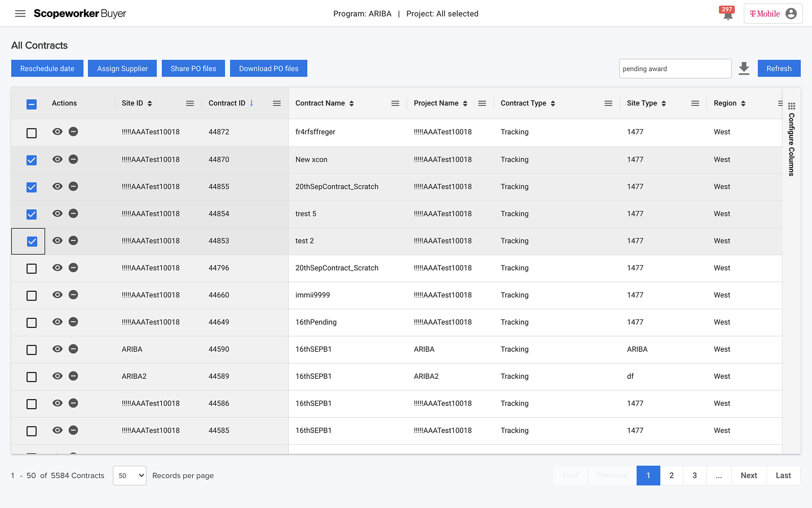This screenshot has width=812, height=508.
Task: Click the Assign Supplier button
Action: click(x=122, y=68)
